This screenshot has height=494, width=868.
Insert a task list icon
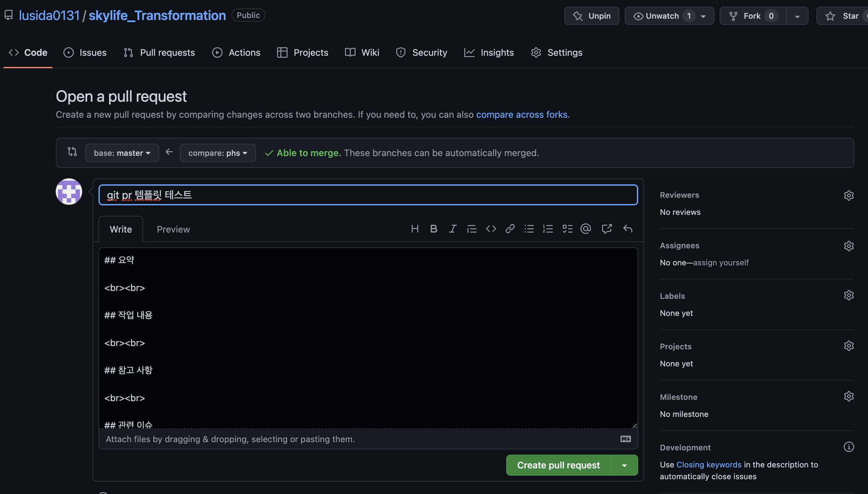[567, 229]
